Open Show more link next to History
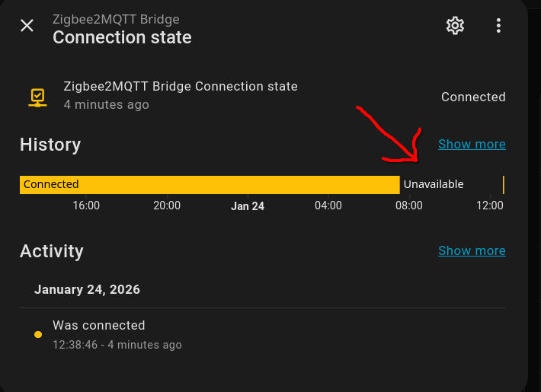Image resolution: width=541 pixels, height=392 pixels. pos(472,144)
